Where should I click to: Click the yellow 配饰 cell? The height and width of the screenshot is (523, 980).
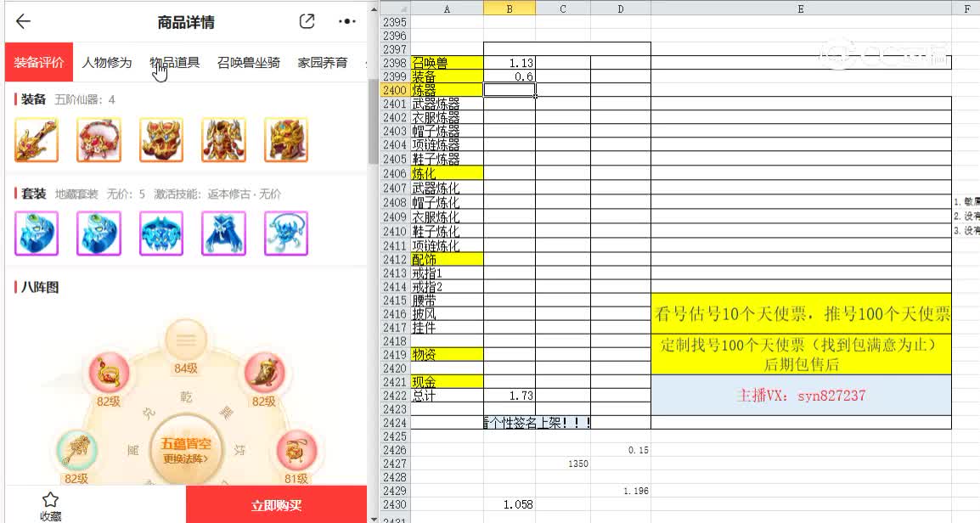[x=447, y=259]
